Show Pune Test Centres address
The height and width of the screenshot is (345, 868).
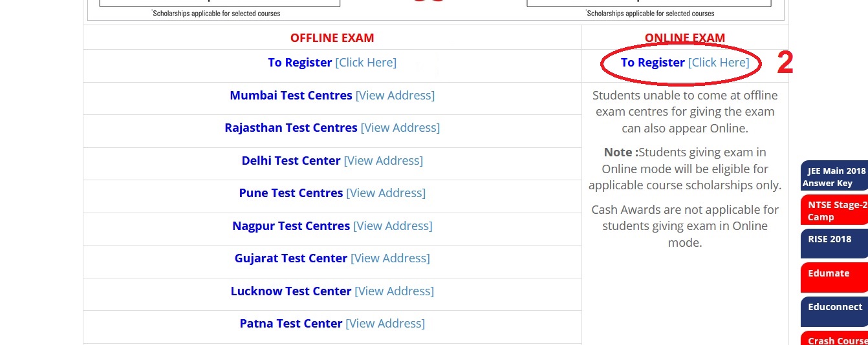(385, 193)
